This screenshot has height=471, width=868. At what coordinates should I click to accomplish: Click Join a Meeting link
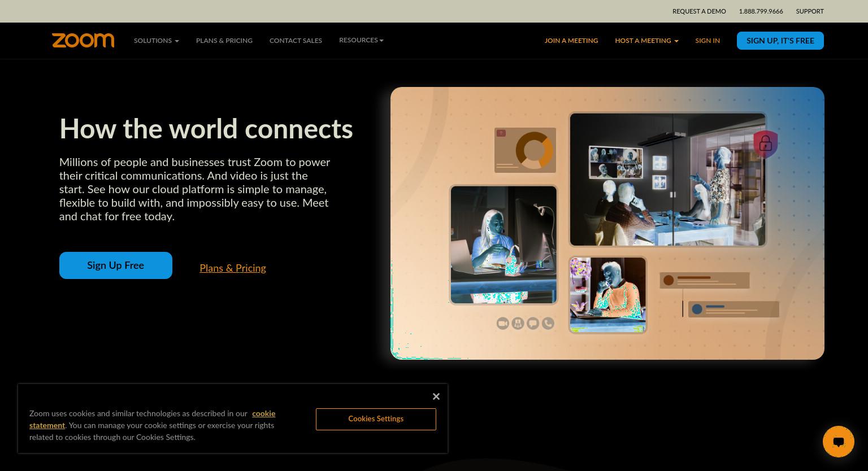[x=571, y=41]
